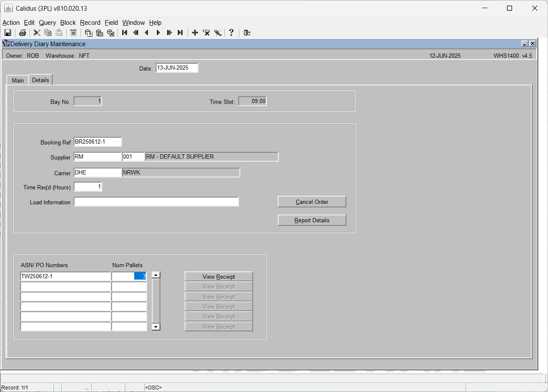The width and height of the screenshot is (548, 392).
Task: Click the Report Details button
Action: tap(312, 220)
